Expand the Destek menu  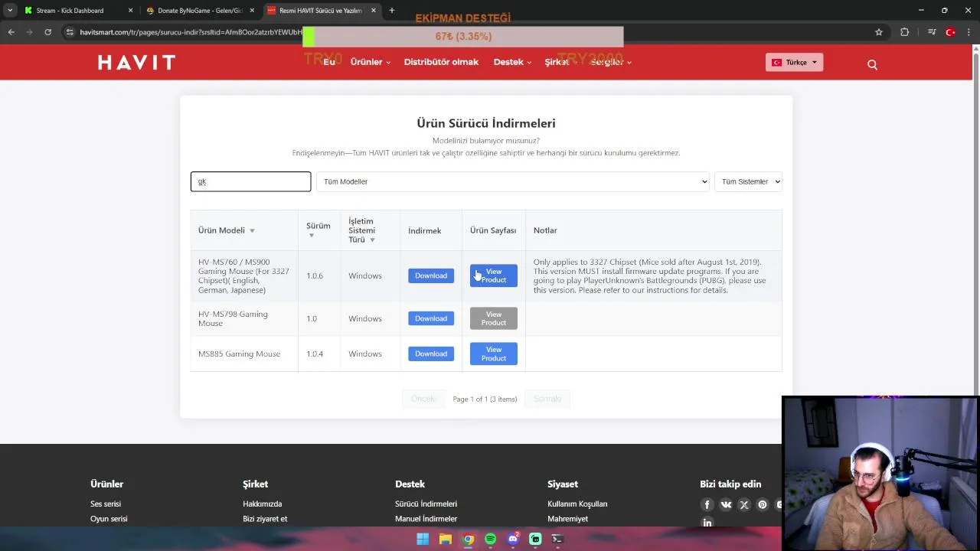(512, 62)
